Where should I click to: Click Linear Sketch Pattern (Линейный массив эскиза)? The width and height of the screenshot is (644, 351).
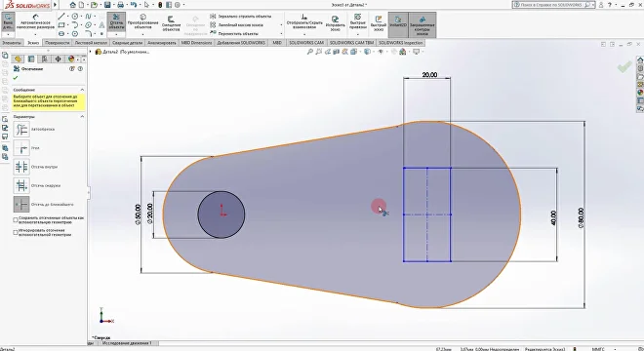[x=236, y=25]
